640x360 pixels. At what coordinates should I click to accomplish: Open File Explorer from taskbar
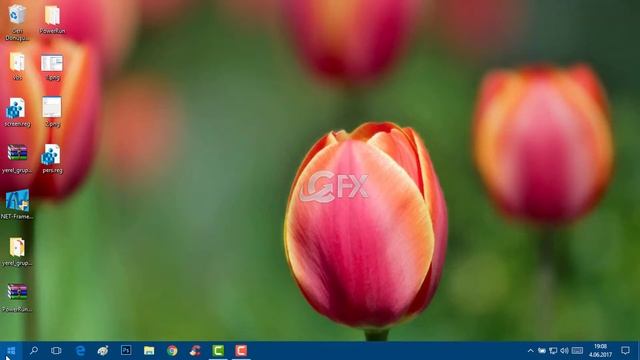(149, 351)
